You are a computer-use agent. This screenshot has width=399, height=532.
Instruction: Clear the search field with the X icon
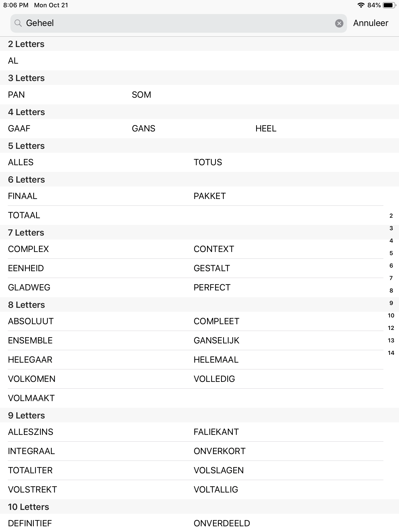[x=339, y=23]
